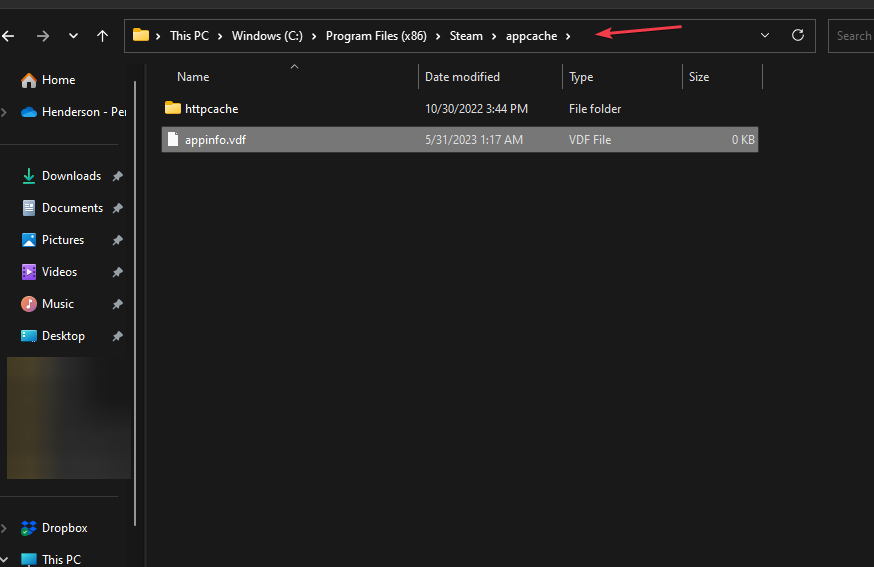Open address bar history dropdown
874x567 pixels.
765,35
